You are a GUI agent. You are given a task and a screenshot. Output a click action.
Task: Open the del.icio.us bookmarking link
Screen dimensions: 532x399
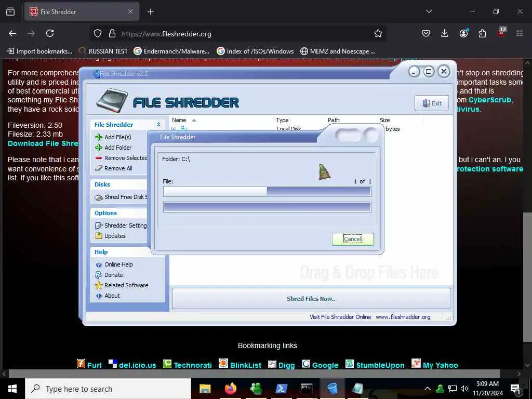click(x=137, y=365)
